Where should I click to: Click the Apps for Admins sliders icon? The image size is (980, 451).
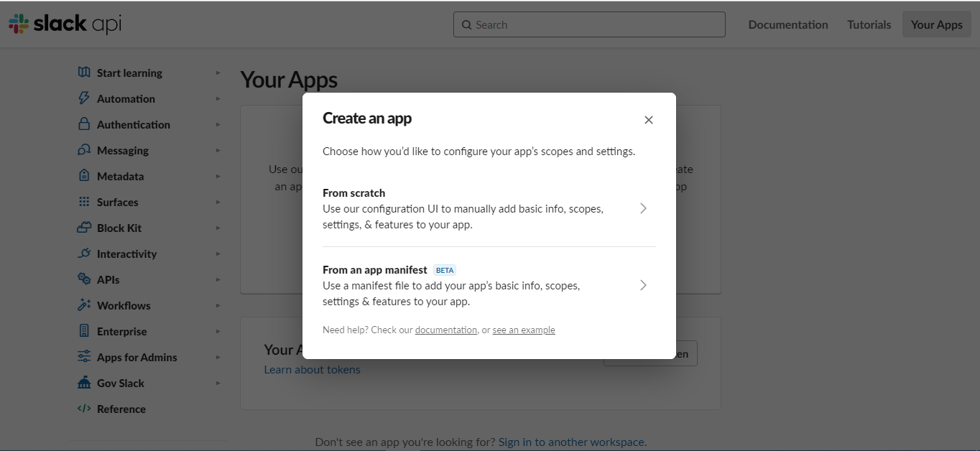tap(84, 357)
